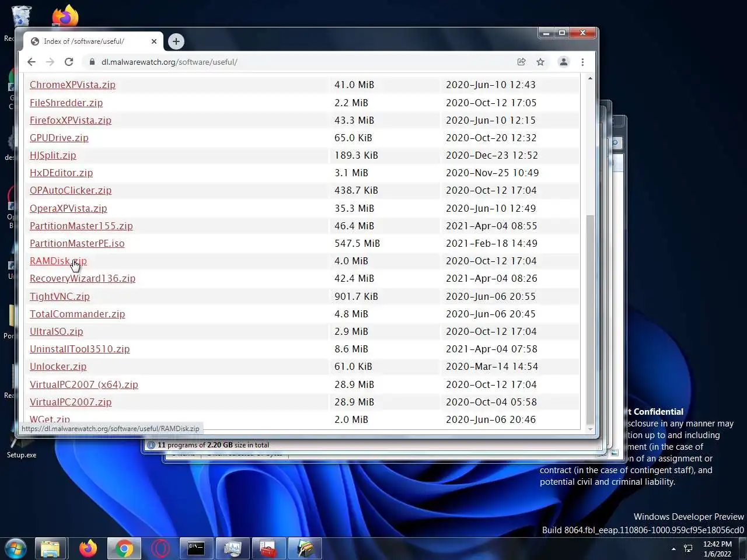Screen dimensions: 747x560
Task: Click the share page icon in address bar
Action: point(521,62)
